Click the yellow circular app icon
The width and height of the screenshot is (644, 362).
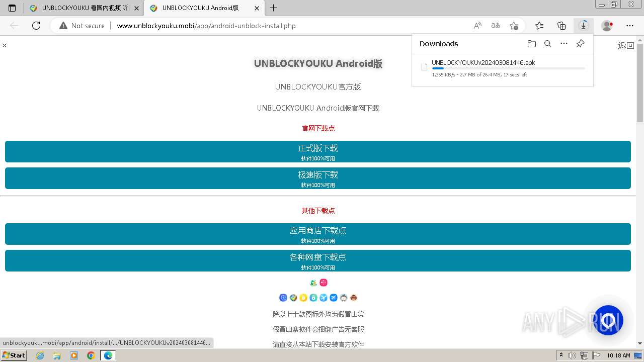[303, 298]
